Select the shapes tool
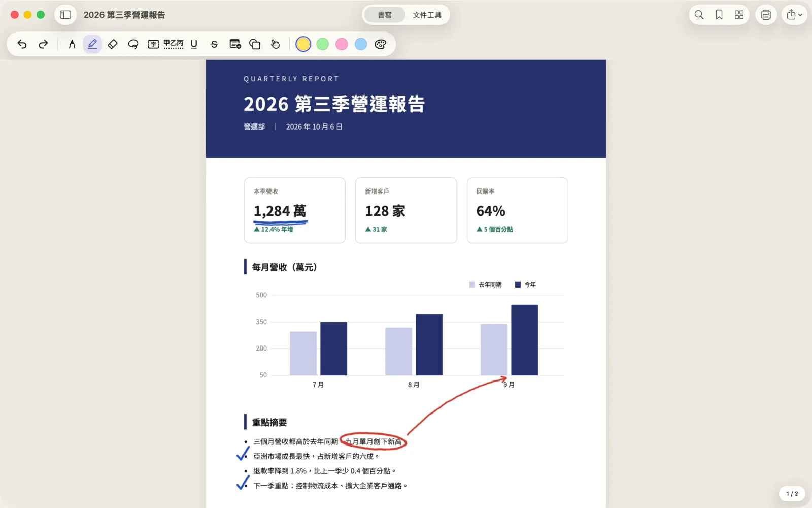The height and width of the screenshot is (508, 812). pyautogui.click(x=255, y=44)
